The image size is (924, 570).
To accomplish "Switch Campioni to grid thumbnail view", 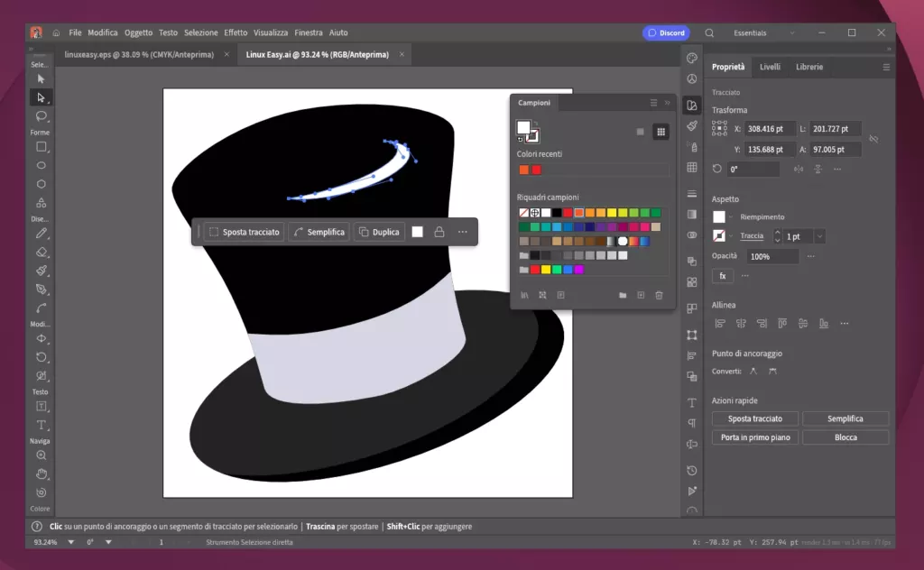I will [661, 132].
